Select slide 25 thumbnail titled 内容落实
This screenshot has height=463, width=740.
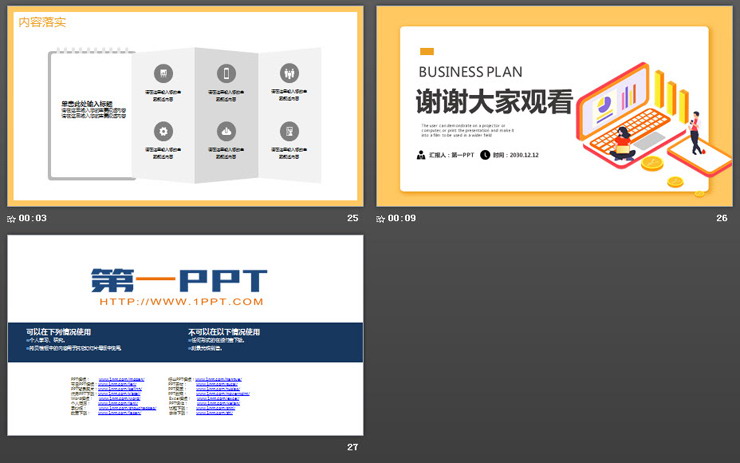pyautogui.click(x=185, y=106)
